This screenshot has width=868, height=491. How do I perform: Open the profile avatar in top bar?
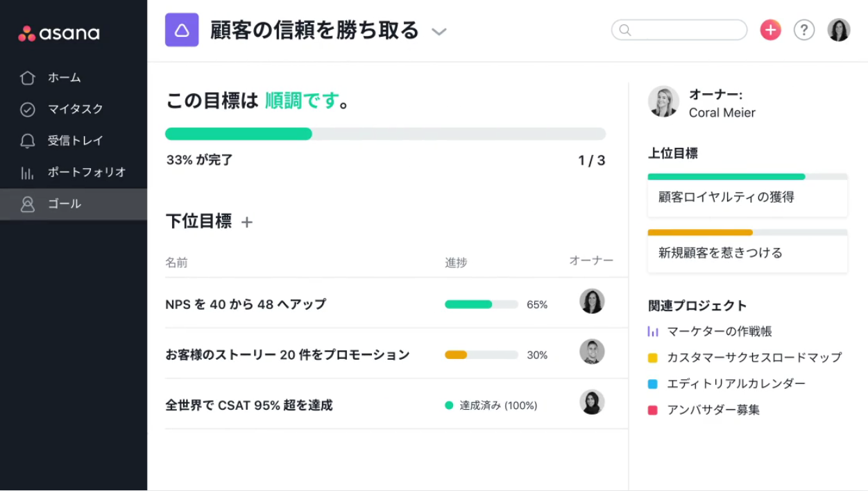(838, 30)
